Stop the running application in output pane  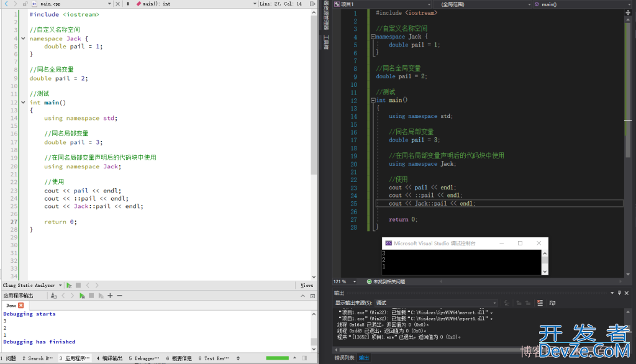coord(91,296)
